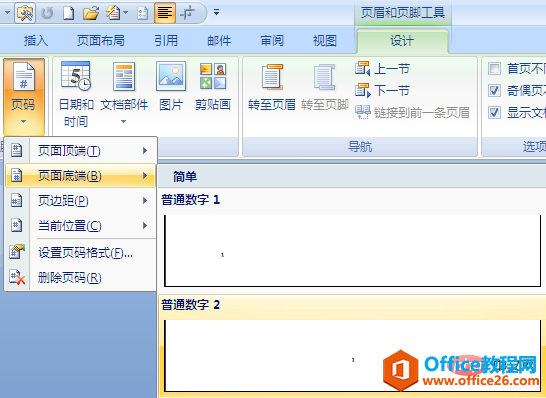This screenshot has width=546, height=398.
Task: Uncheck the 奇偶页不同 checkbox
Action: pos(494,91)
